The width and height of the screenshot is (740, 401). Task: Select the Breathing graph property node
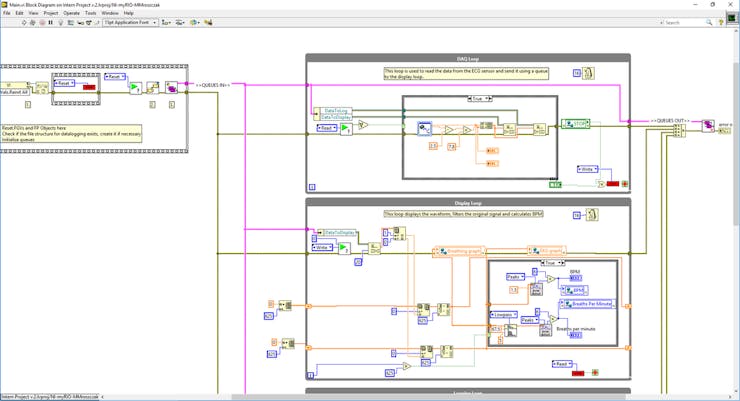[459, 252]
